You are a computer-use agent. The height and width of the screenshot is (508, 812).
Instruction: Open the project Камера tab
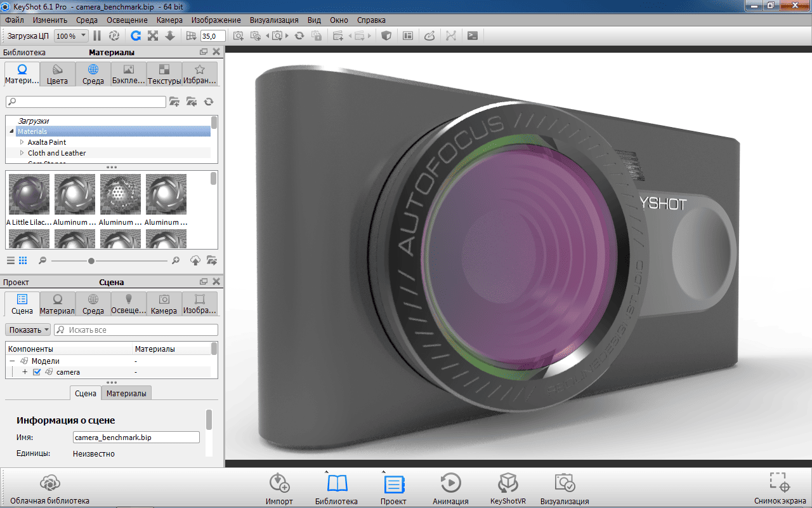coord(164,304)
